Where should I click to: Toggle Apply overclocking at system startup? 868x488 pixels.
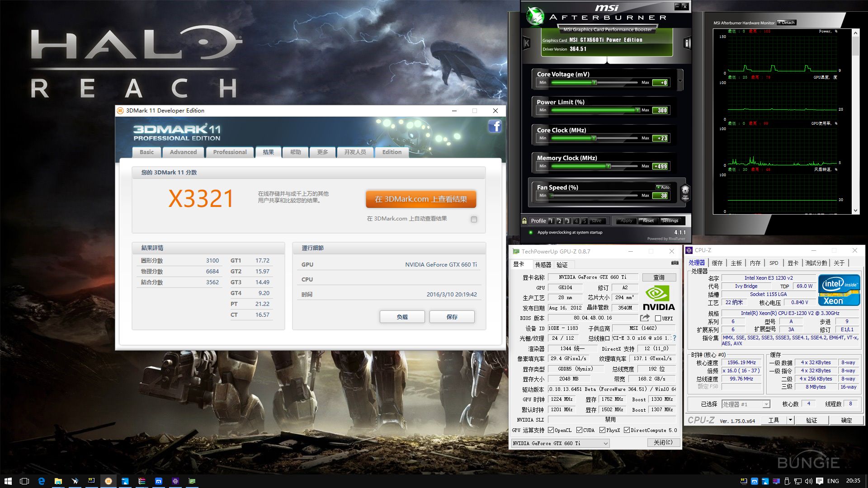(531, 232)
